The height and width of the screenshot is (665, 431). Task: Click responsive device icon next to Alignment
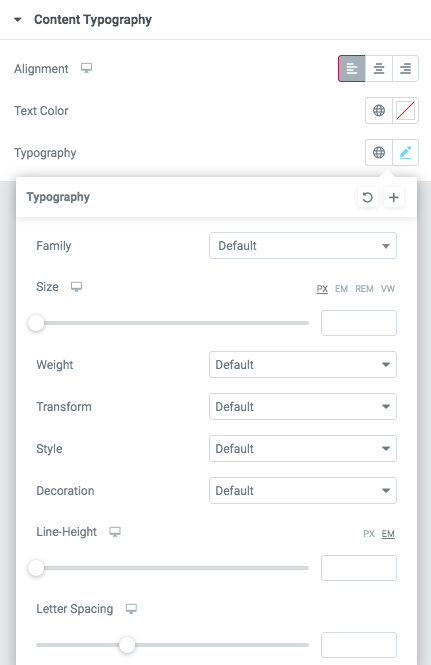87,68
